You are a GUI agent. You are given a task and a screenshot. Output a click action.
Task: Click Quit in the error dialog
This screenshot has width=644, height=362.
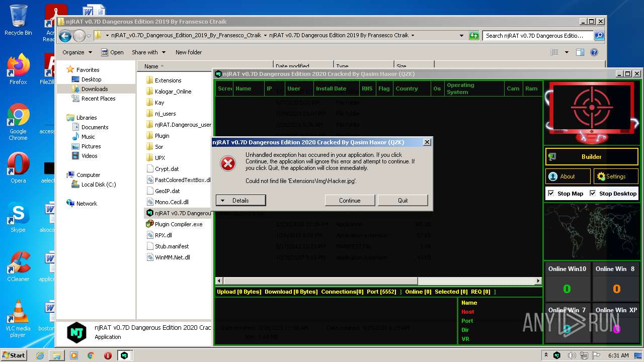click(403, 200)
